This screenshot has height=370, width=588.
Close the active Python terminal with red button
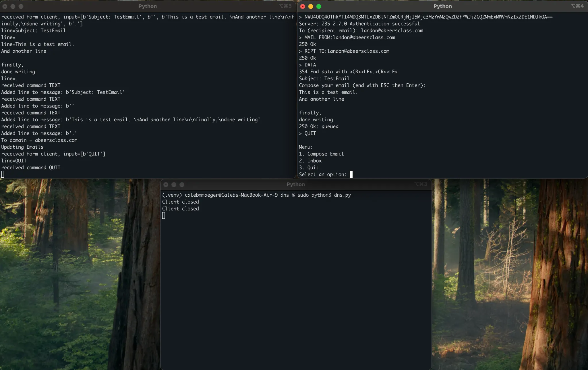click(x=303, y=6)
